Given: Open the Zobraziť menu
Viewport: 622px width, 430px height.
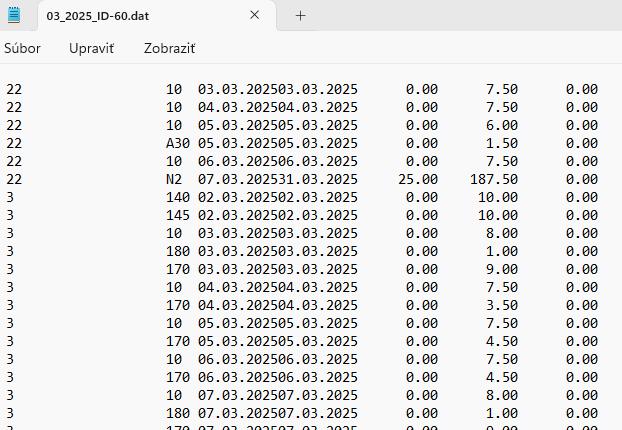Looking at the screenshot, I should [169, 48].
